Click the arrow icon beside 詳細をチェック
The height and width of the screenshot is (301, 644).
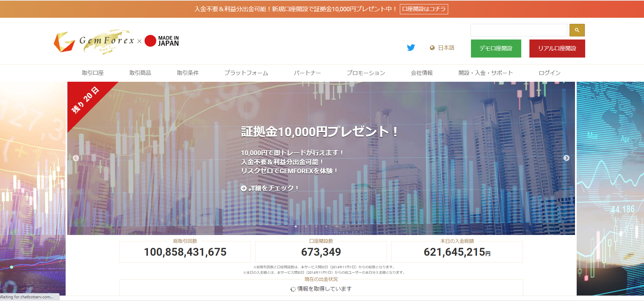click(x=243, y=188)
